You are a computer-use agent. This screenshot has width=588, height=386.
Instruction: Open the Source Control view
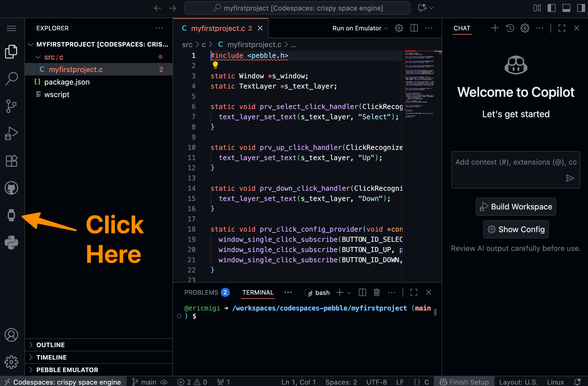[x=11, y=106]
